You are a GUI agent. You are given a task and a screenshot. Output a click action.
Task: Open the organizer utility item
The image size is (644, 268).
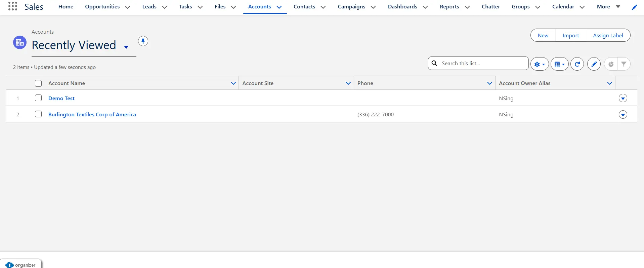pyautogui.click(x=21, y=264)
